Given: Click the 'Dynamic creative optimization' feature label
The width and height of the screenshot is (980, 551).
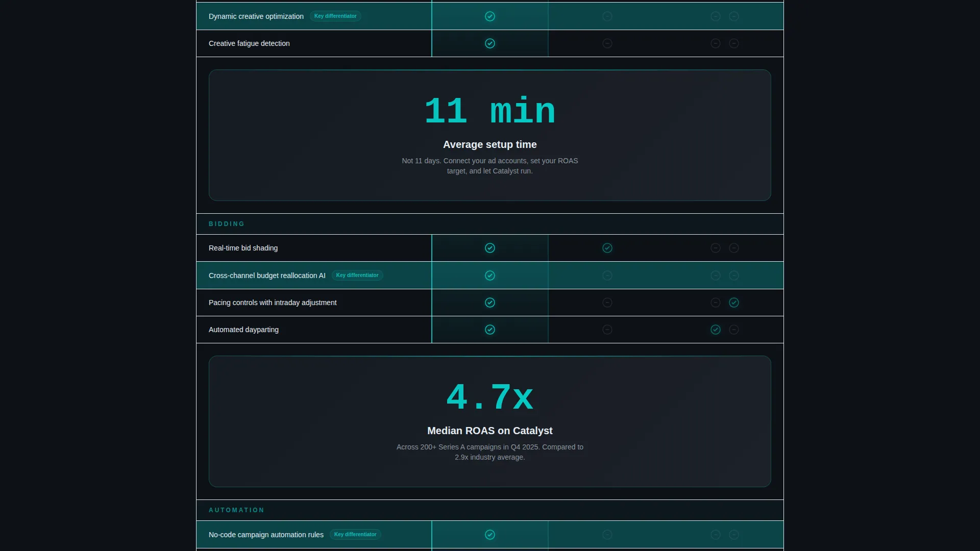Looking at the screenshot, I should point(256,16).
